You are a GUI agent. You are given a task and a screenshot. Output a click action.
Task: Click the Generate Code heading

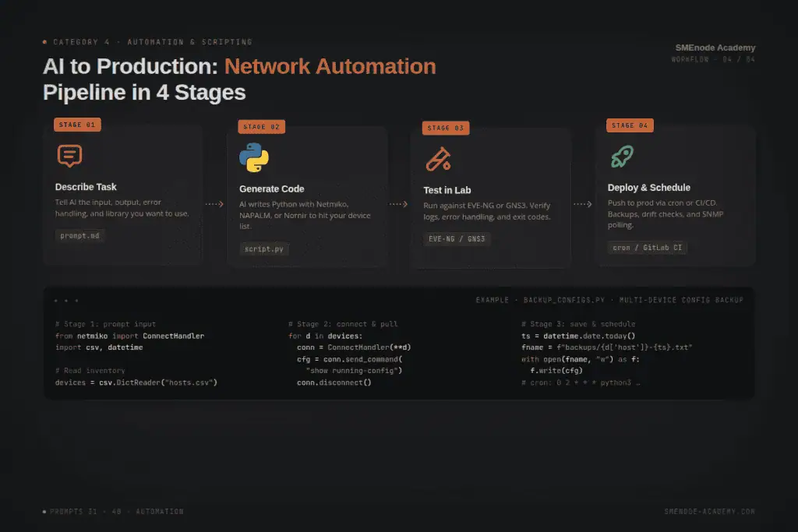(272, 189)
